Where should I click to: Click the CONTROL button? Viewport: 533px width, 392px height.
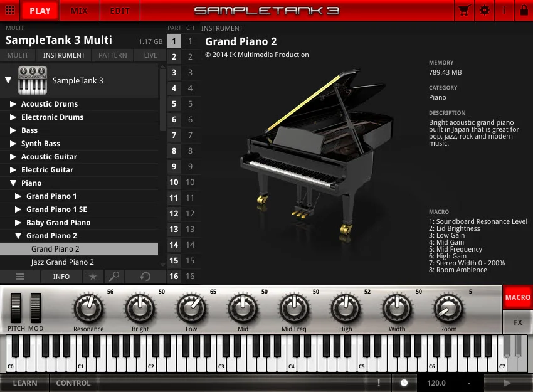click(x=73, y=383)
